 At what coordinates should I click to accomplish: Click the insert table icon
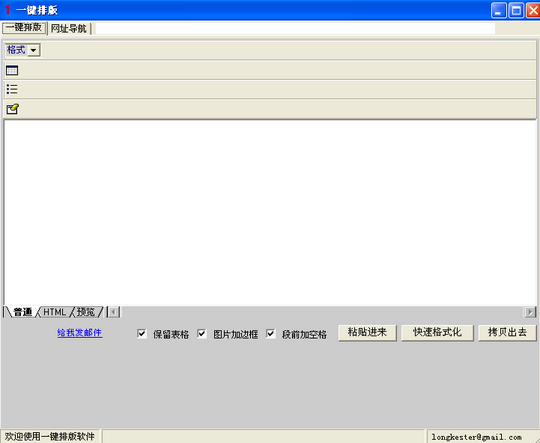tap(12, 70)
